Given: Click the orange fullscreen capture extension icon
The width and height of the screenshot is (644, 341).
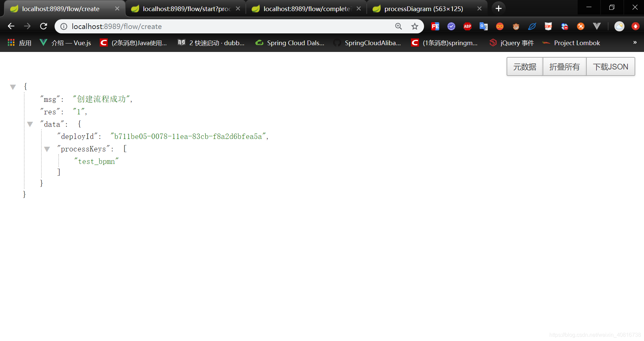Looking at the screenshot, I should (580, 26).
